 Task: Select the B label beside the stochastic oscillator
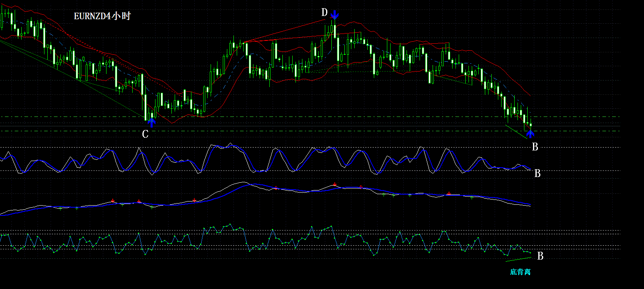pos(537,173)
